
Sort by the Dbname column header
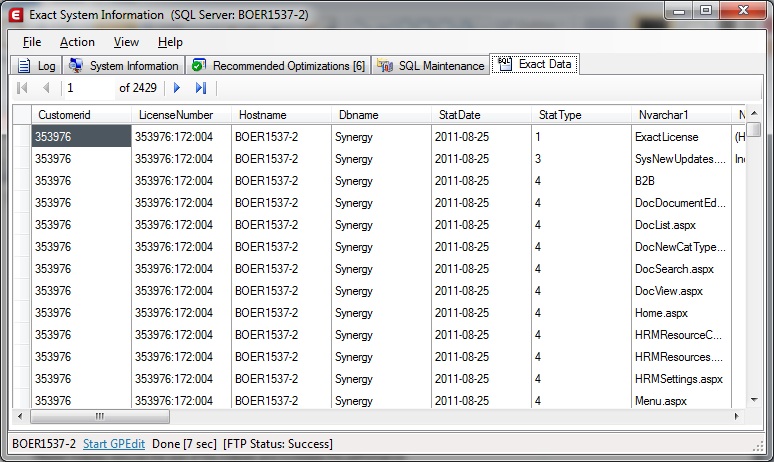(382, 115)
